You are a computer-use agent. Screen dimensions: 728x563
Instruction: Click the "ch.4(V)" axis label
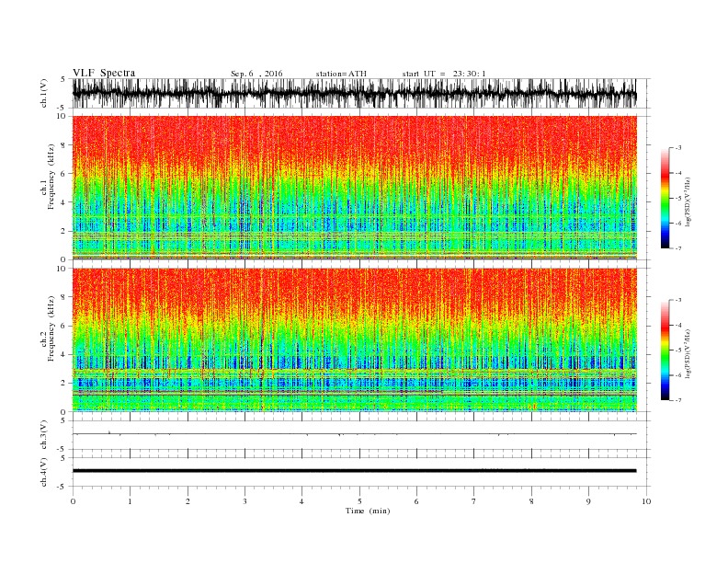(44, 472)
